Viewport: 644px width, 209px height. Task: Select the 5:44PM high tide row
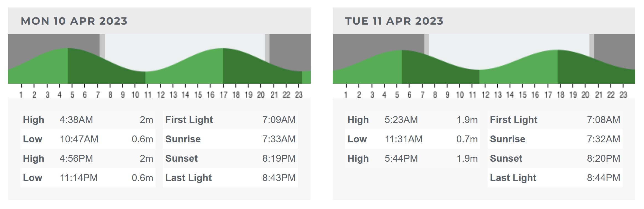(412, 158)
